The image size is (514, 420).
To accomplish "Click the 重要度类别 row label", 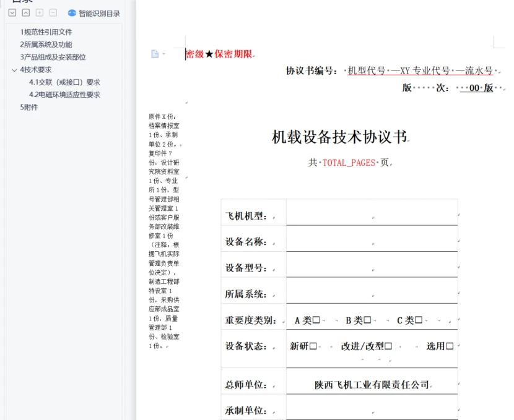I will (x=251, y=320).
